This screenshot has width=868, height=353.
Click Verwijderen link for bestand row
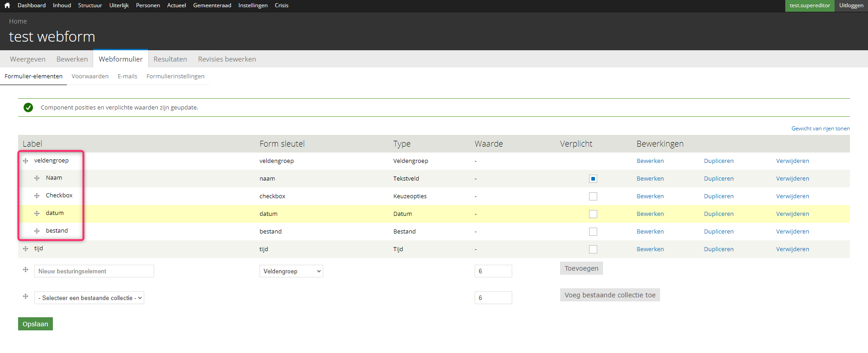pyautogui.click(x=793, y=232)
